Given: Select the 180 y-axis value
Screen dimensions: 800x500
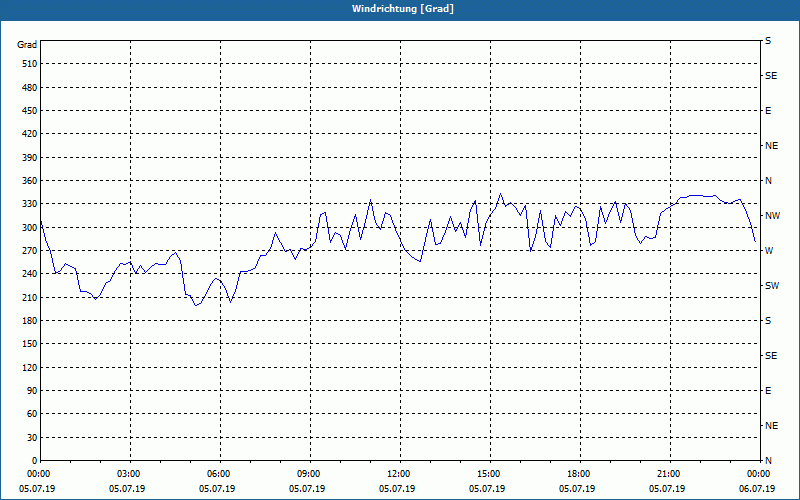Looking at the screenshot, I should (x=30, y=321).
